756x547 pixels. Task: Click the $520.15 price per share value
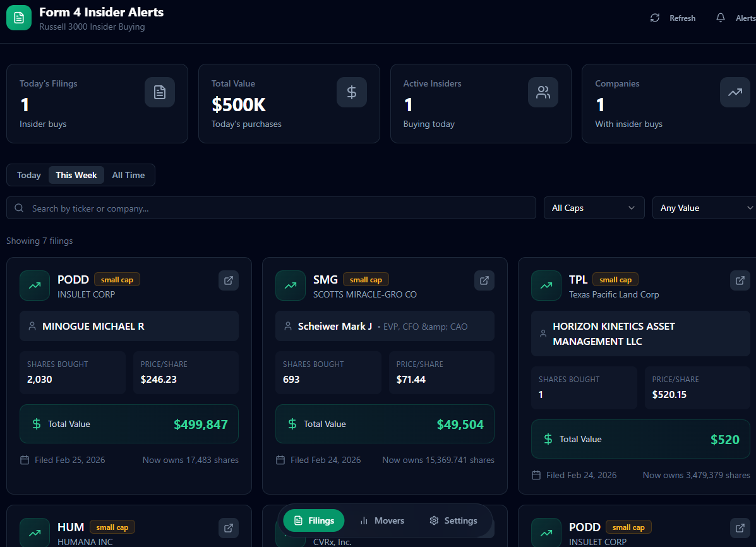coord(669,395)
